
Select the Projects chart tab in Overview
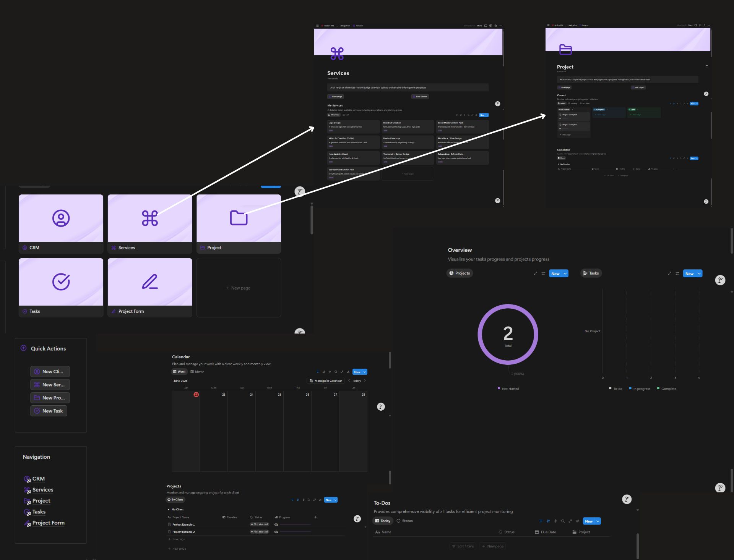460,273
